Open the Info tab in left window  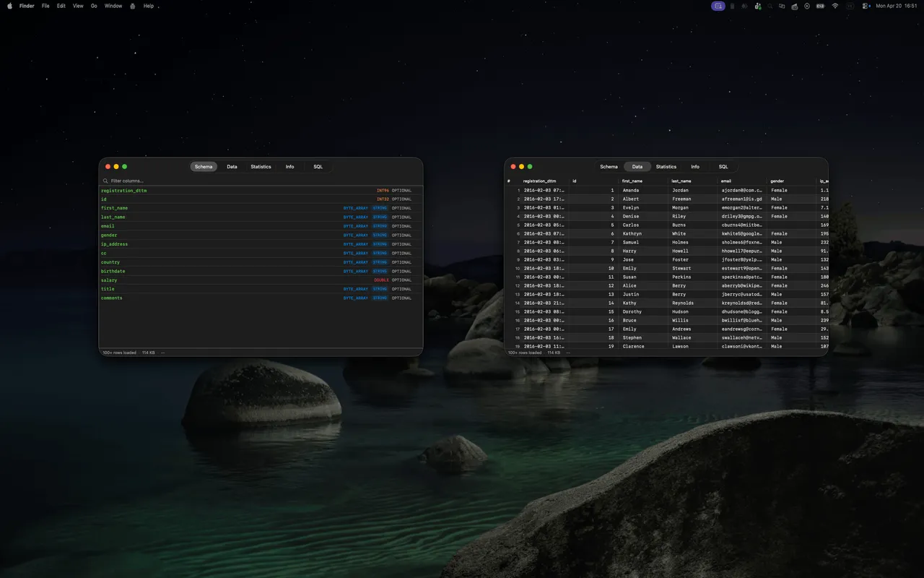(289, 167)
